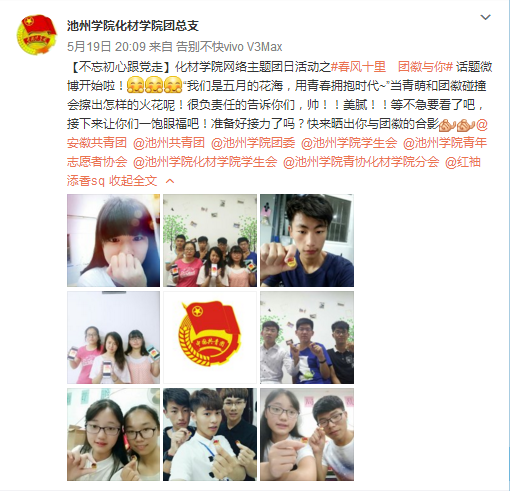Open photo of two girls wearing glasses
Screen dimensions: 510x491
tap(113, 434)
